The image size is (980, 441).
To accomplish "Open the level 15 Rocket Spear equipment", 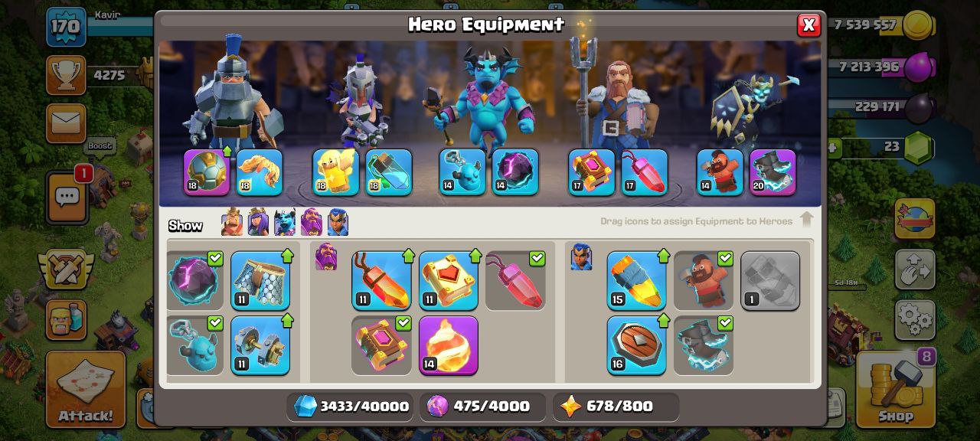I will pyautogui.click(x=637, y=280).
